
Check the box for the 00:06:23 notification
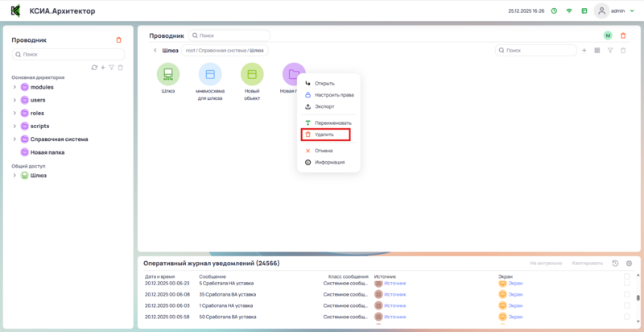click(627, 284)
